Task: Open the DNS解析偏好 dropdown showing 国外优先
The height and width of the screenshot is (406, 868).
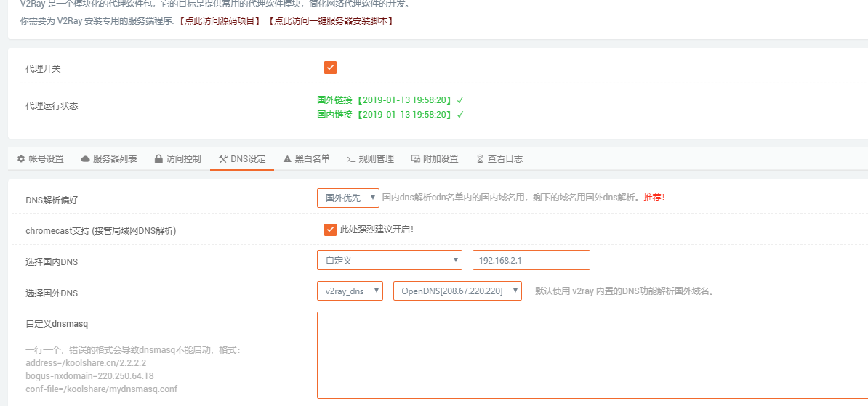Action: (x=348, y=198)
